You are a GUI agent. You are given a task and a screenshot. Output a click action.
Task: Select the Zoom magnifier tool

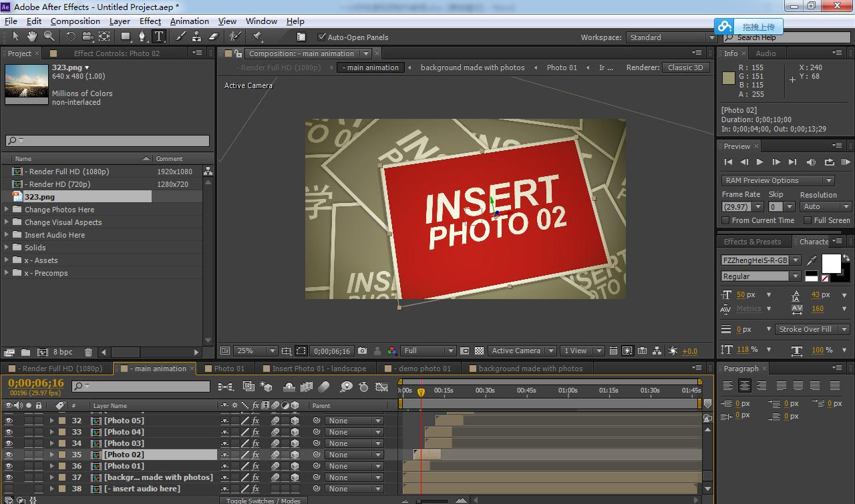(49, 37)
